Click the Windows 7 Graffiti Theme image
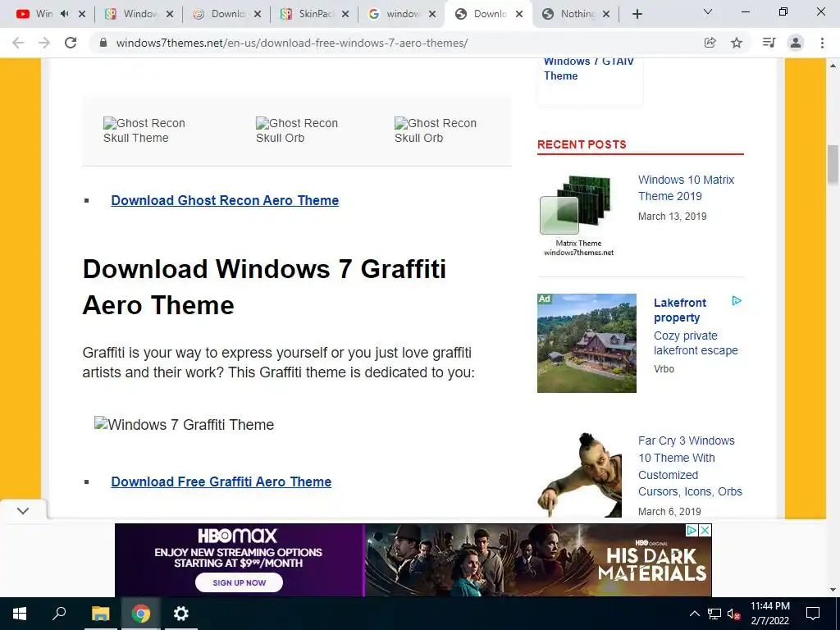Viewport: 840px width, 630px height. click(x=184, y=424)
